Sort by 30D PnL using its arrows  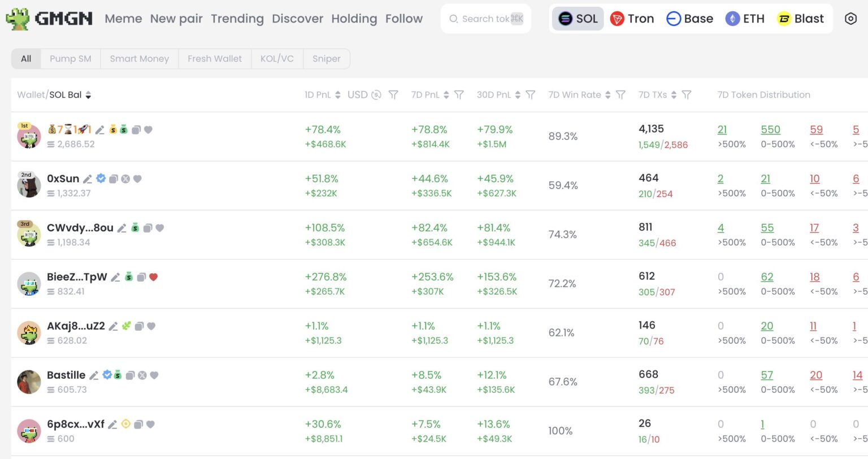point(518,95)
